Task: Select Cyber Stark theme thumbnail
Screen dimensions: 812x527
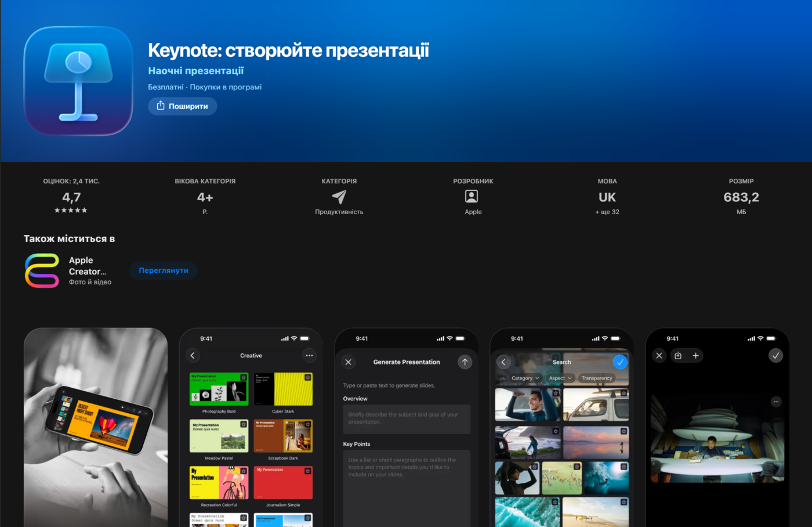Action: 283,389
